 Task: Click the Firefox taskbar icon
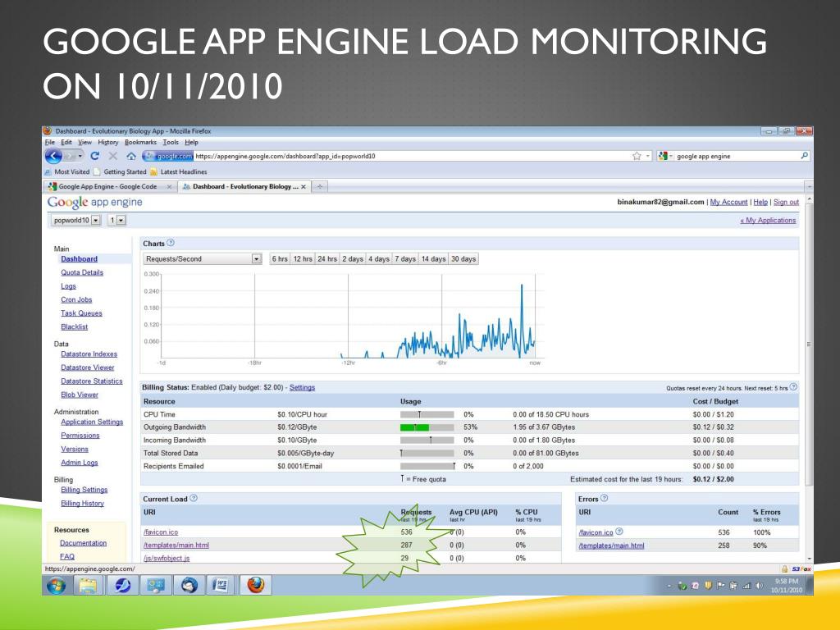coord(256,585)
